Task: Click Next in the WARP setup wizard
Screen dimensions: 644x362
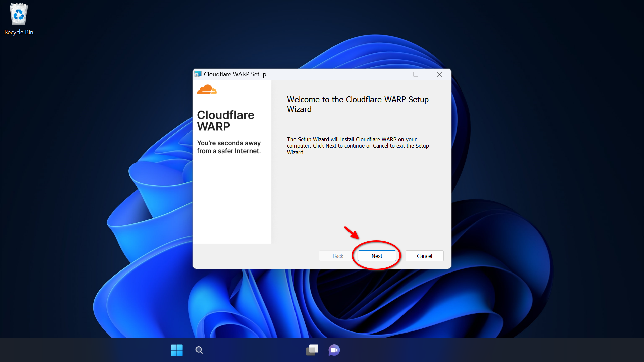Action: tap(377, 256)
